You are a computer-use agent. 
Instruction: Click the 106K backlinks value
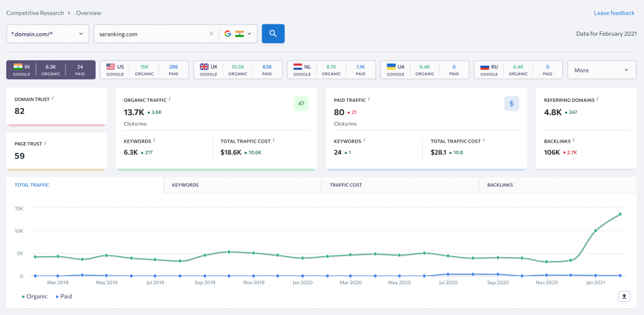(x=552, y=152)
